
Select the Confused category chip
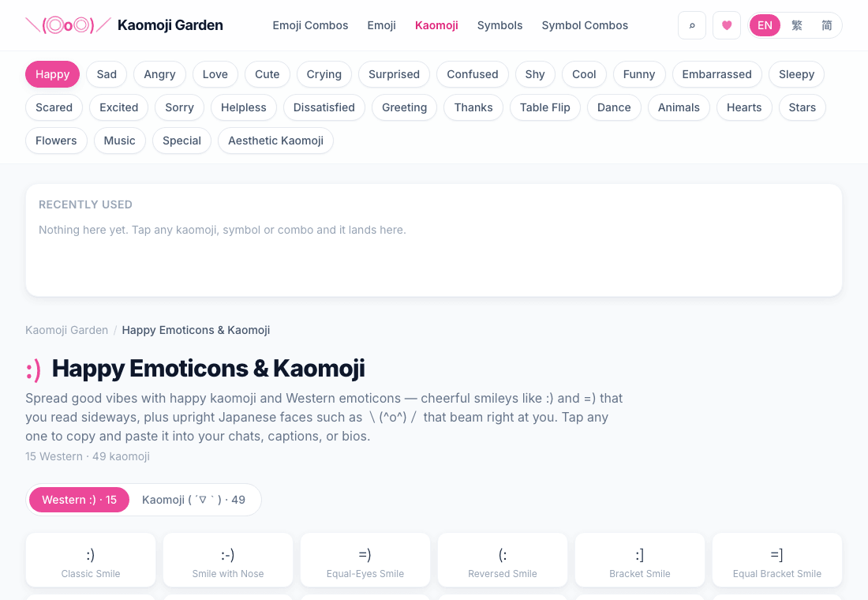473,74
